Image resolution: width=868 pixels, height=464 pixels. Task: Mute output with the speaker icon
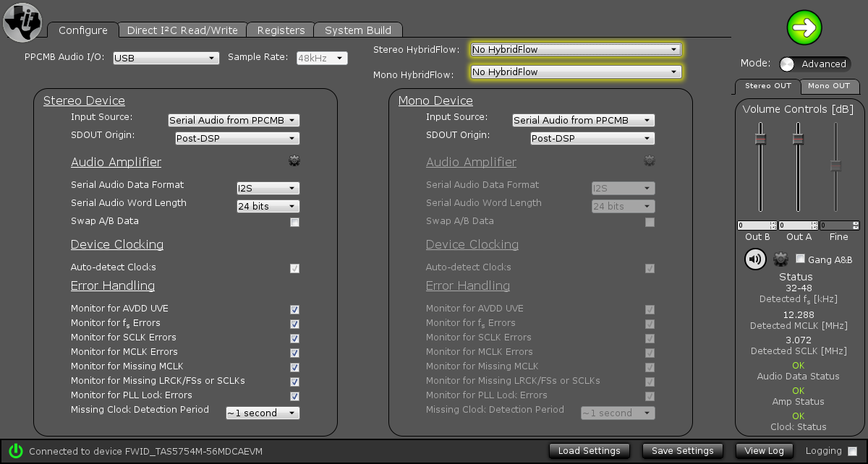(754, 259)
